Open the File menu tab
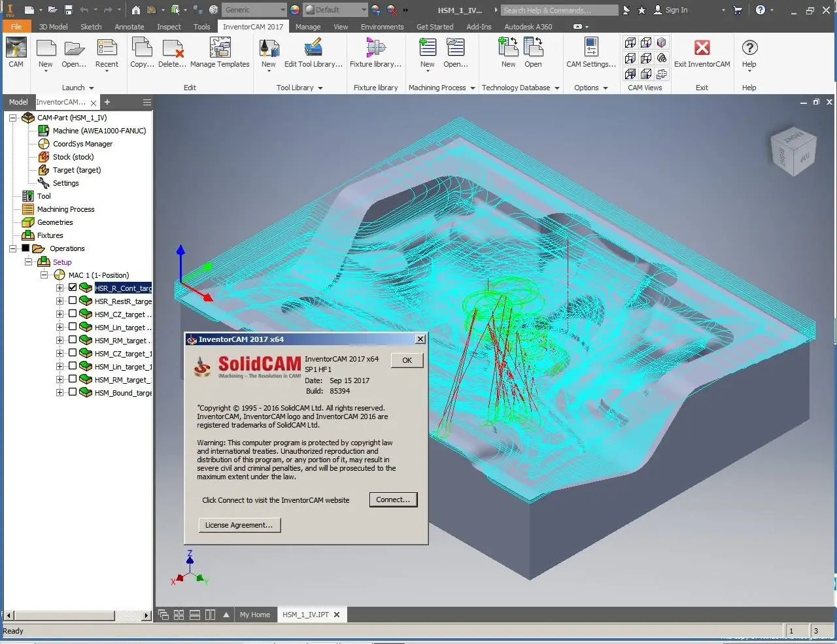This screenshot has height=644, width=837. click(16, 27)
